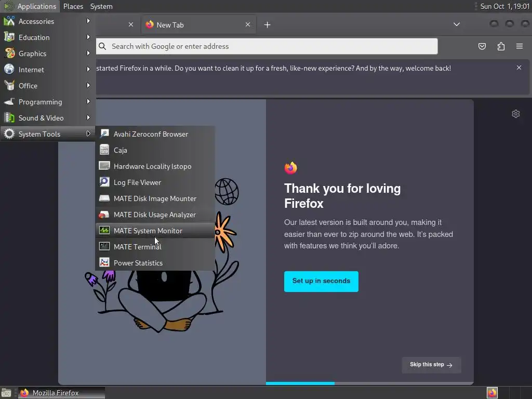This screenshot has width=532, height=399.
Task: Click the Caja file cabinet icon
Action: tap(104, 150)
